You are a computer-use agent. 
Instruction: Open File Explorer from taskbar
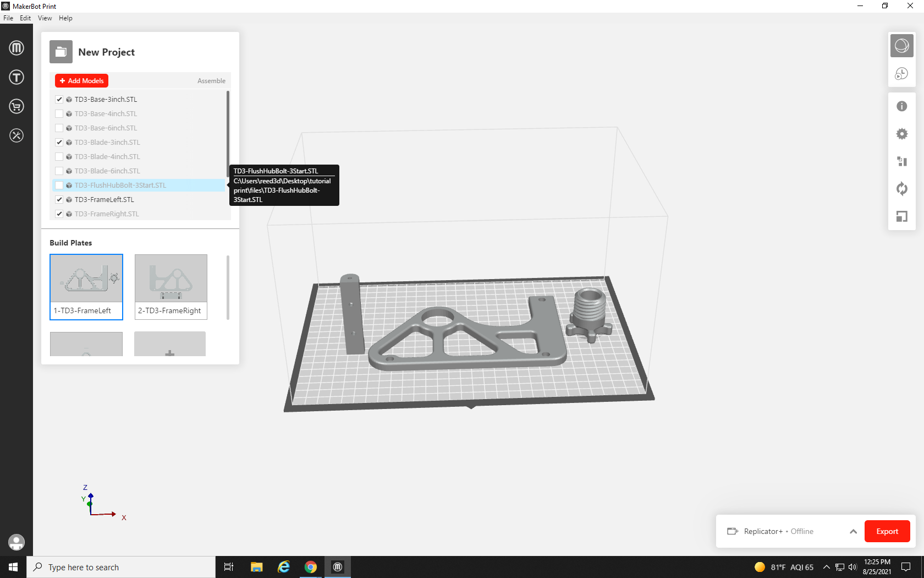coord(257,567)
